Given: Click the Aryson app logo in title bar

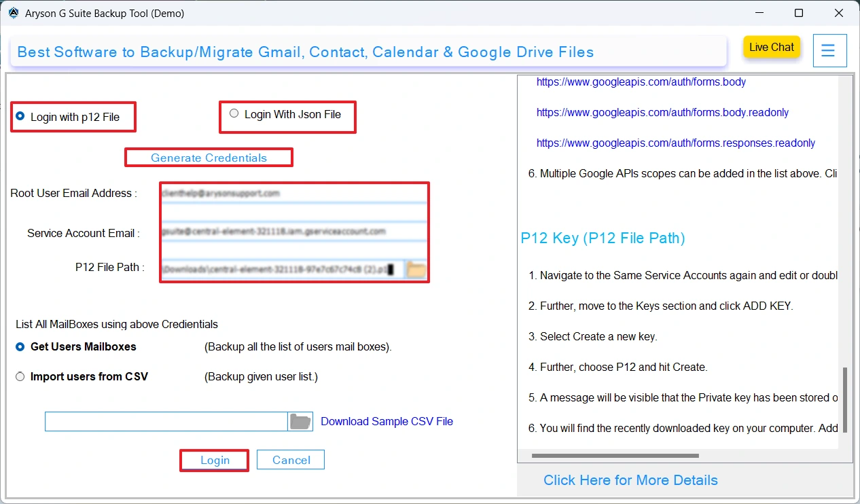Looking at the screenshot, I should point(13,13).
